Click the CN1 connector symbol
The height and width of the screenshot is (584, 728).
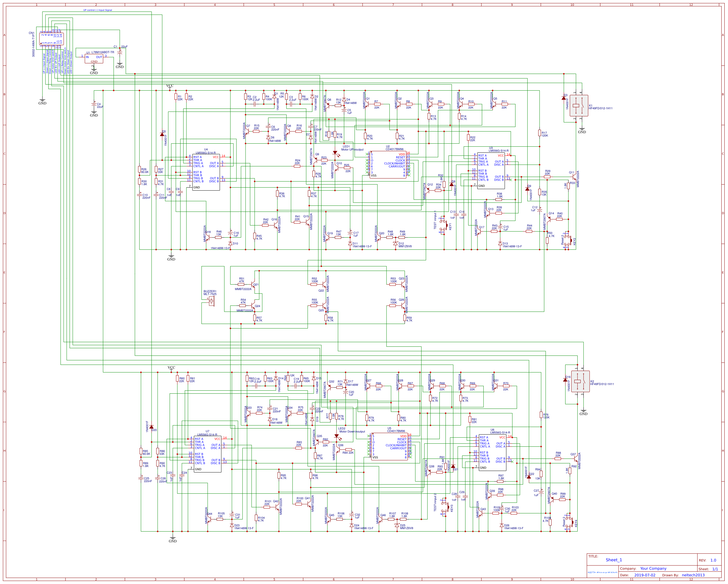point(51,39)
